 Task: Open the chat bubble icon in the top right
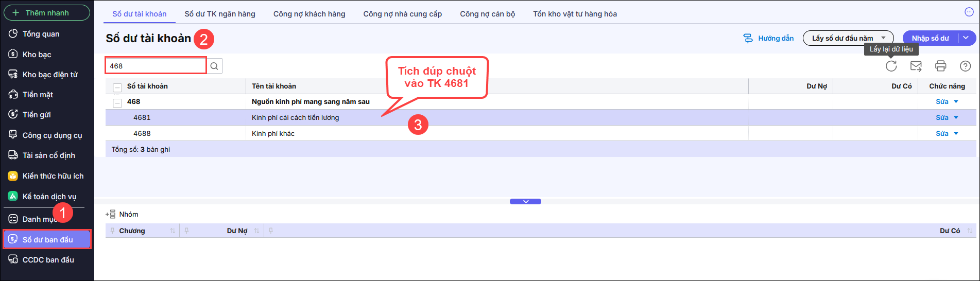pos(969,12)
